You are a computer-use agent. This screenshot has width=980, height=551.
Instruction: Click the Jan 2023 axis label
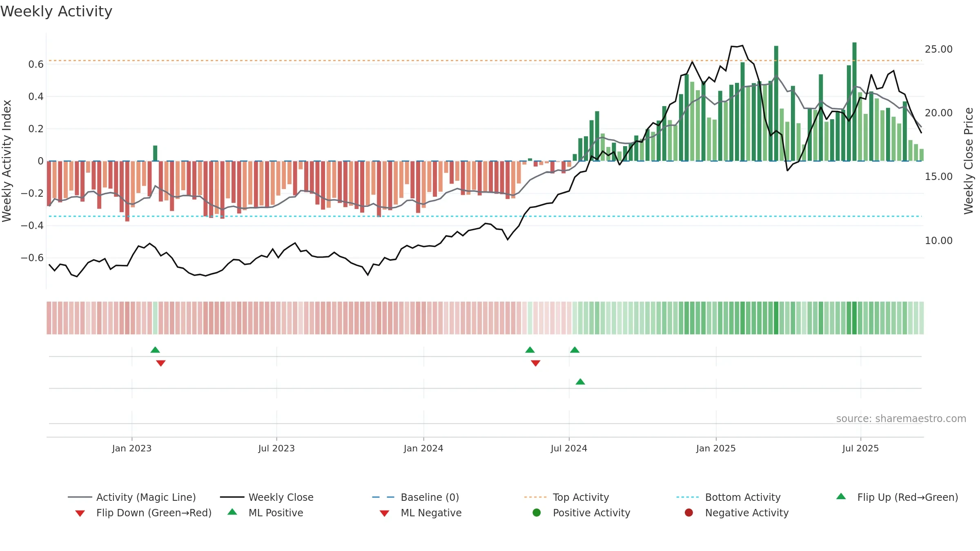[132, 449]
